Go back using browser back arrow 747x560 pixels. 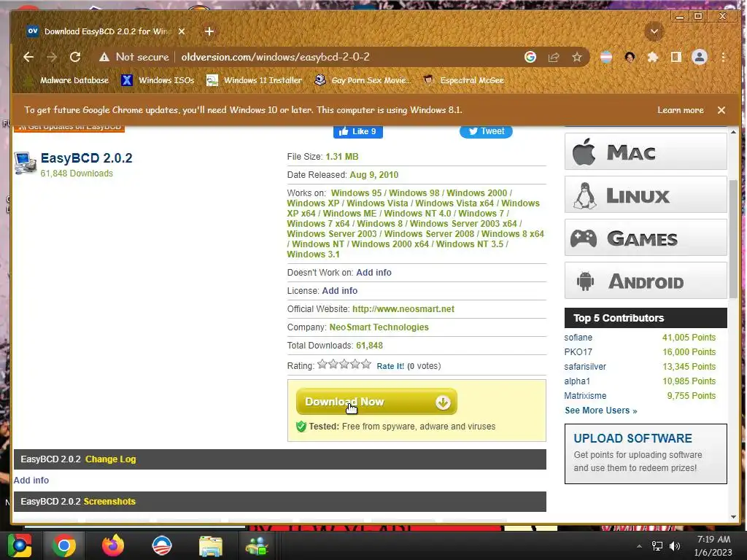pos(28,57)
